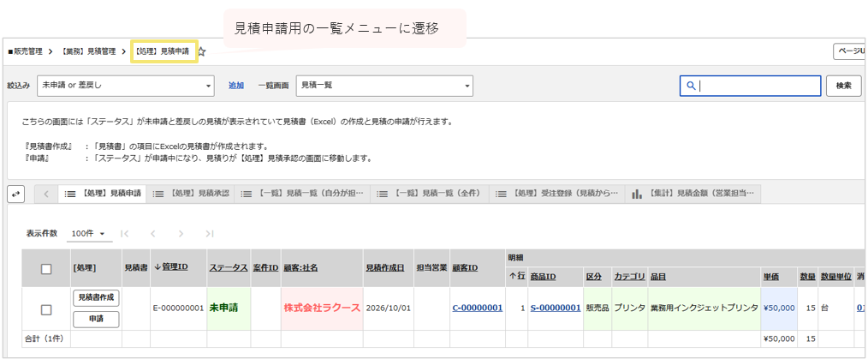
Task: Click the 【処理】見積申請 breadcrumb
Action: pos(163,51)
